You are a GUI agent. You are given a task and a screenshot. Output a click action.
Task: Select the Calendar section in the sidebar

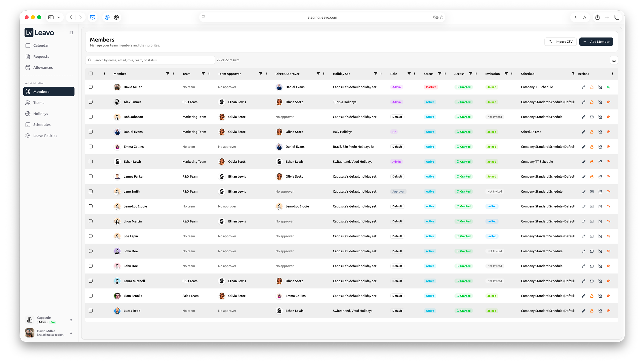click(41, 45)
